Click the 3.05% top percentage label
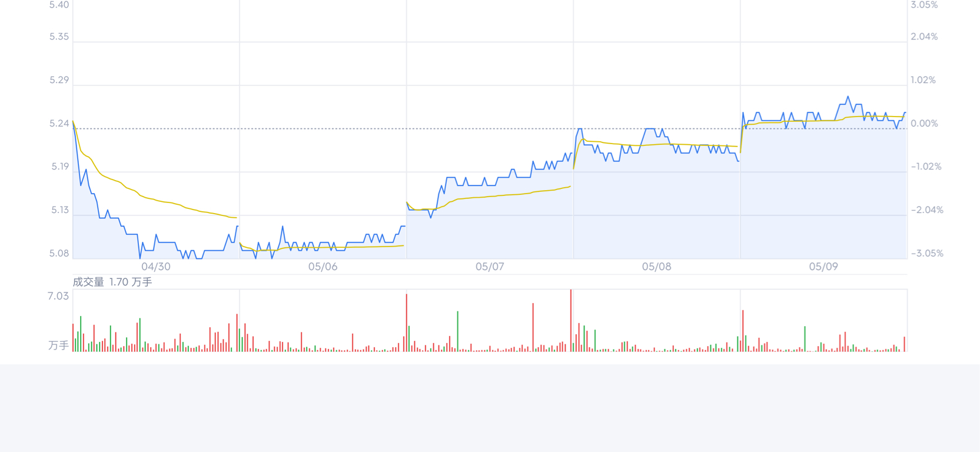The height and width of the screenshot is (452, 980). pos(924,5)
